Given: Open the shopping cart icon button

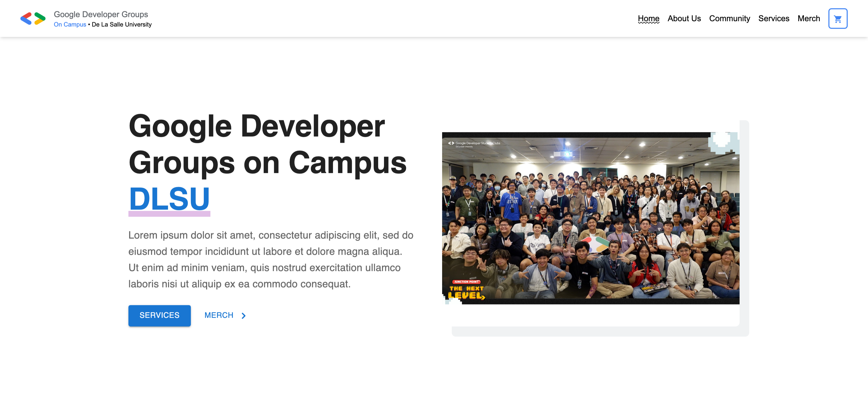Looking at the screenshot, I should (x=838, y=19).
